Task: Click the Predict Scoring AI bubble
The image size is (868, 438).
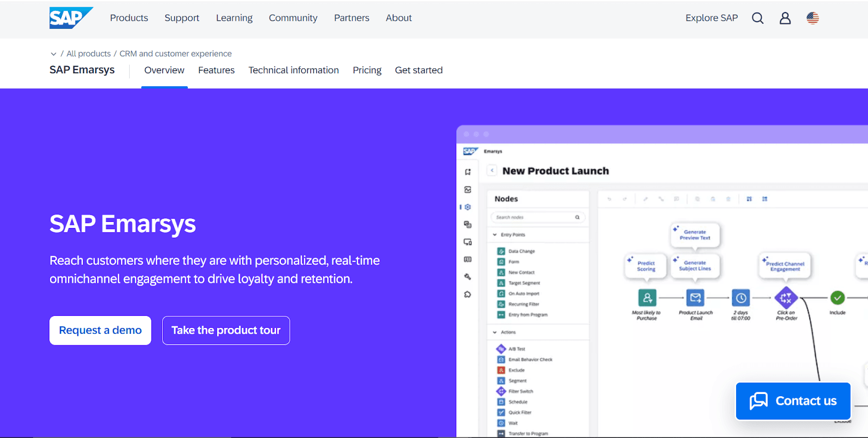Action: click(646, 266)
